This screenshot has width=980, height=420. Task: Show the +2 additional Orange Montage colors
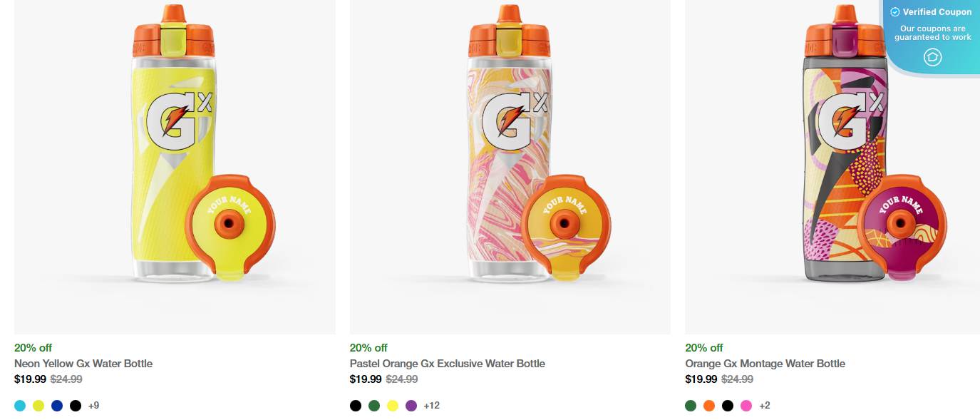[x=764, y=405]
